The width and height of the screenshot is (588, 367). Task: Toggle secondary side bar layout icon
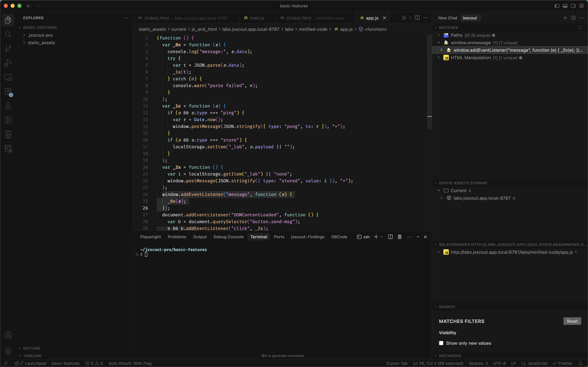[x=573, y=6]
